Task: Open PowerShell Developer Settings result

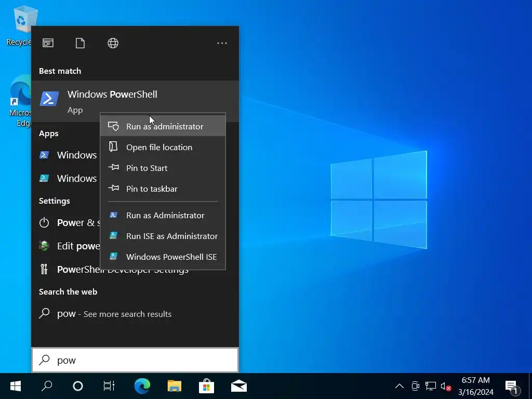Action: 135,270
